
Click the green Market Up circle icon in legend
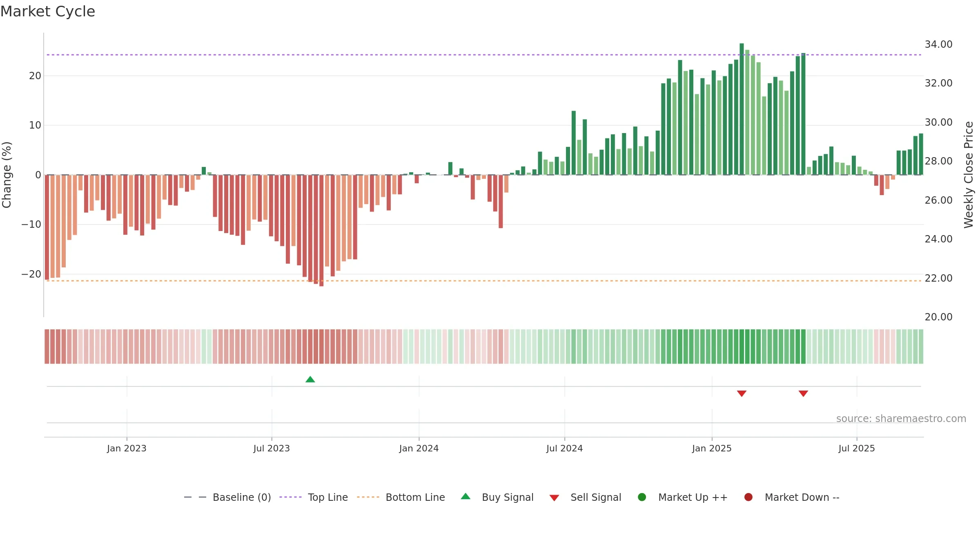coord(642,497)
